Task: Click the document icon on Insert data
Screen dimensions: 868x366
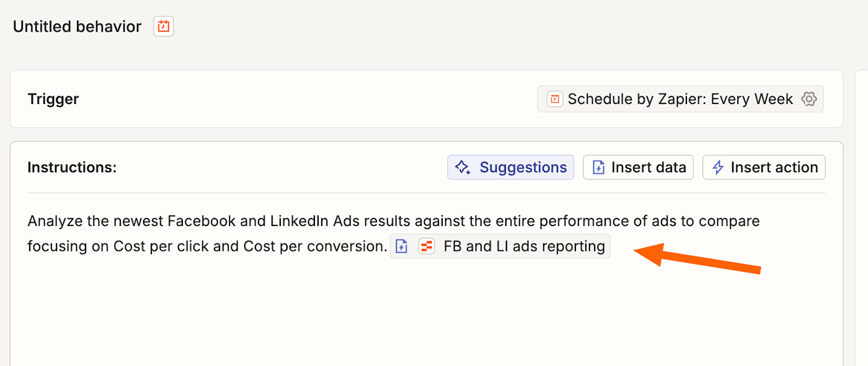Action: click(x=598, y=167)
